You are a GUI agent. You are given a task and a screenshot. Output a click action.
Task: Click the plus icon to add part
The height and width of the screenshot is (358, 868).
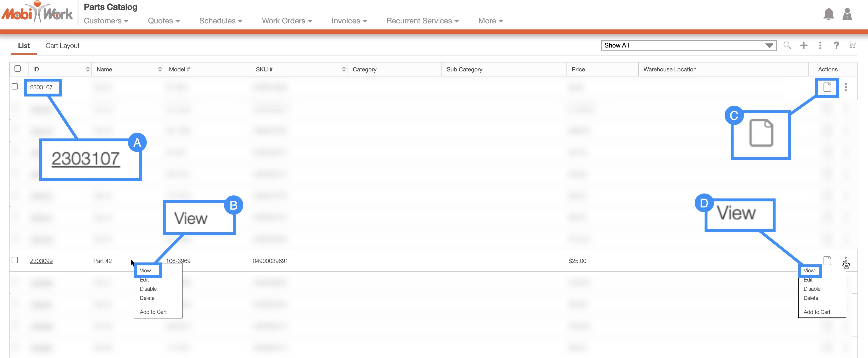(x=804, y=45)
